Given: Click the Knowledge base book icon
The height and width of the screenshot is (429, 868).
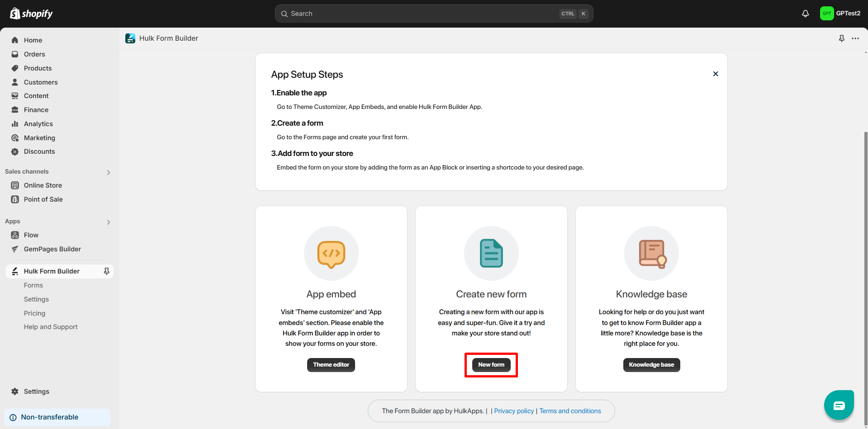Looking at the screenshot, I should 651,253.
